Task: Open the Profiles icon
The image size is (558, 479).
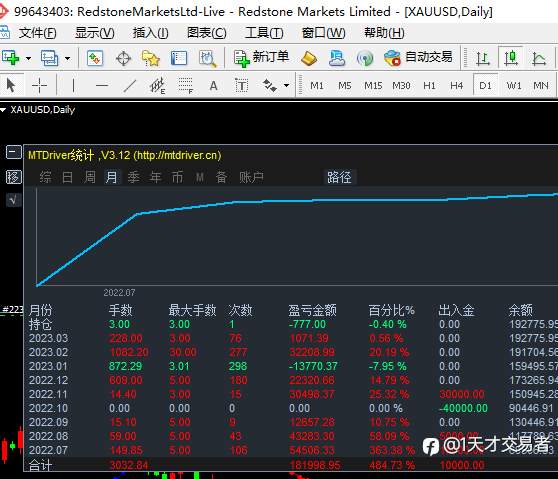Action: pos(49,58)
